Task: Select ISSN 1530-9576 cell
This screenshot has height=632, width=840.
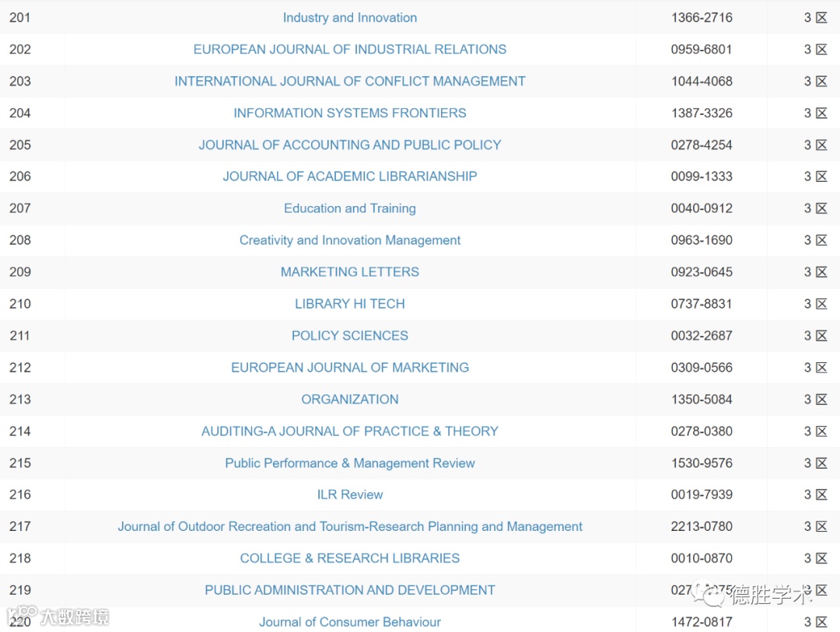Action: click(x=702, y=463)
